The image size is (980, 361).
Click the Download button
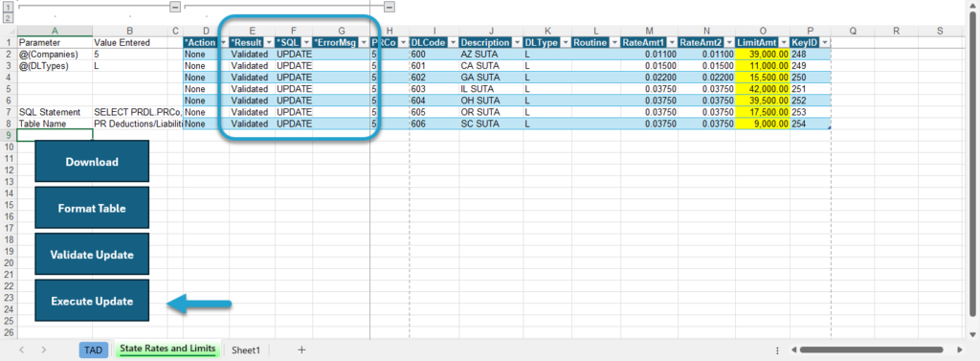click(92, 162)
